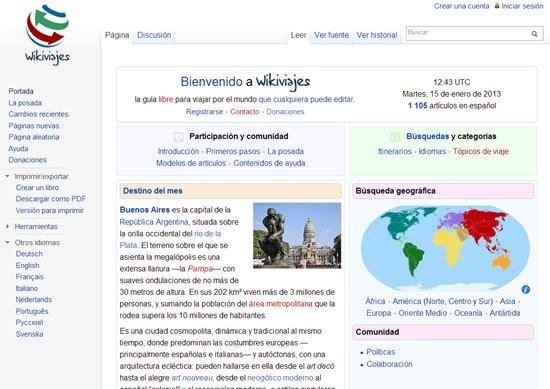Open Asia region link

click(x=508, y=301)
